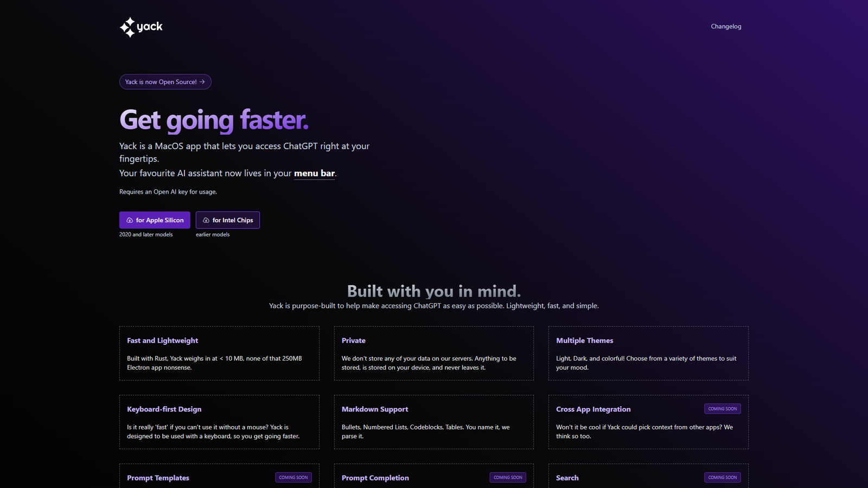Image resolution: width=868 pixels, height=488 pixels.
Task: Click the 'Is it really fast' keyboard description
Action: pos(213,432)
